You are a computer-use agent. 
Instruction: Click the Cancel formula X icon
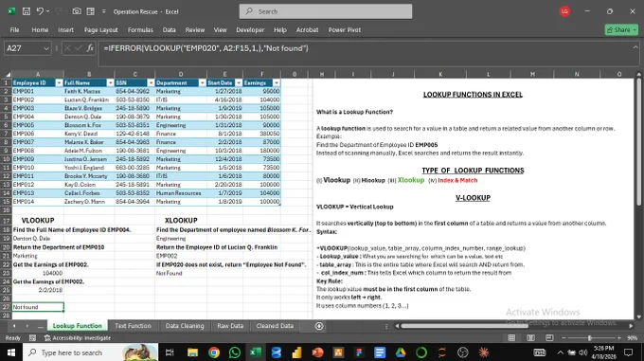(67, 48)
